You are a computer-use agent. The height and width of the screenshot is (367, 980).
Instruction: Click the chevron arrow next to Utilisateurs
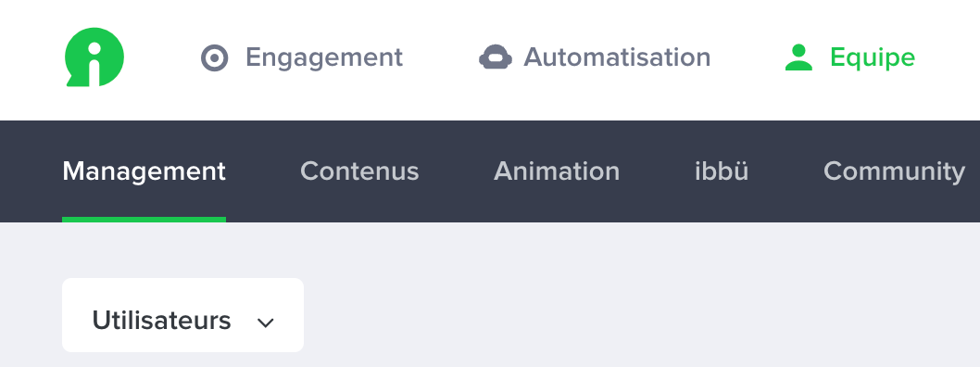point(266,323)
